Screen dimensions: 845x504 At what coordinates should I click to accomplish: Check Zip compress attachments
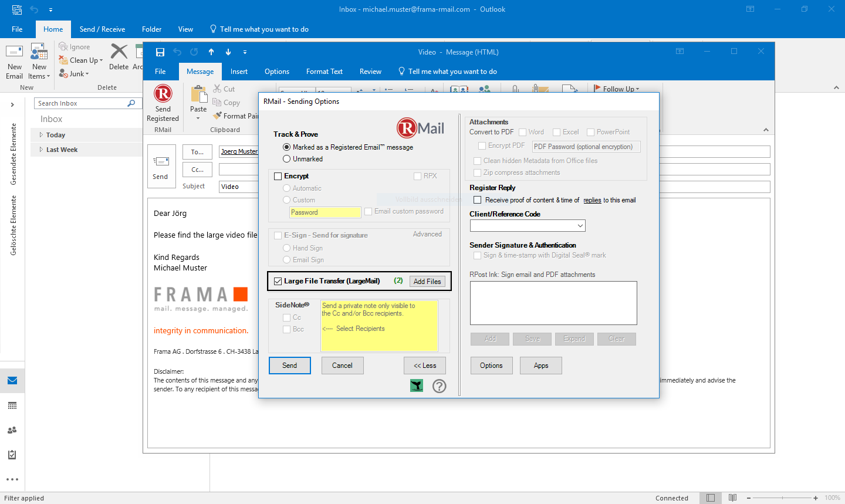(x=478, y=172)
